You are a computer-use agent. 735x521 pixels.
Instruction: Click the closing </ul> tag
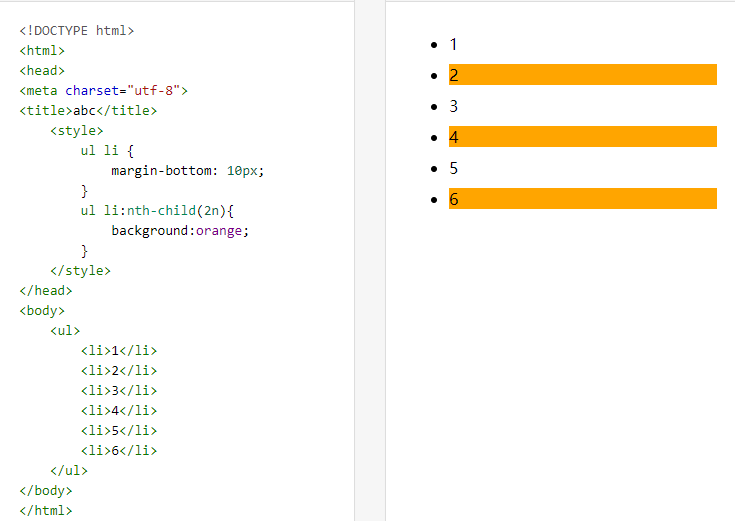point(69,470)
